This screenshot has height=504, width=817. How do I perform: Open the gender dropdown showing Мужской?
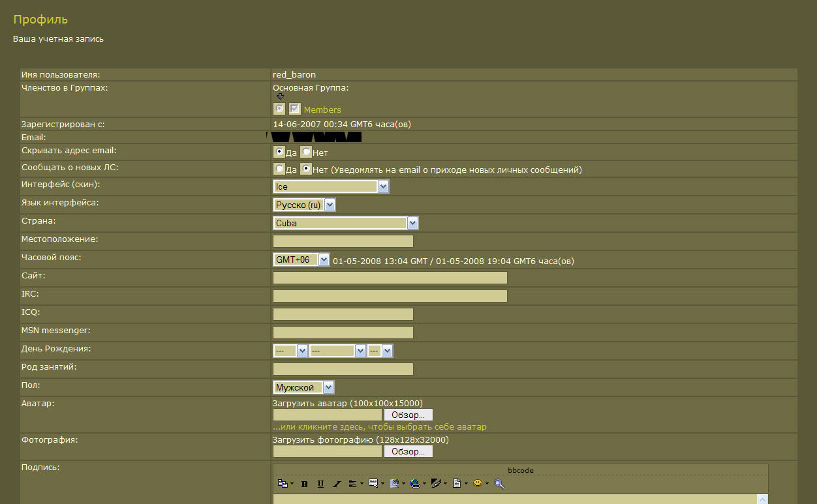point(328,387)
